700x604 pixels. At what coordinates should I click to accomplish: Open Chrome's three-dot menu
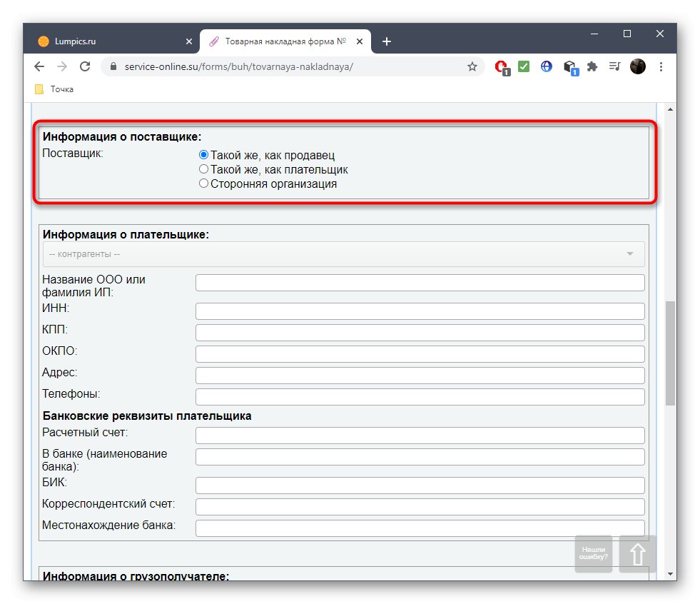pyautogui.click(x=661, y=66)
